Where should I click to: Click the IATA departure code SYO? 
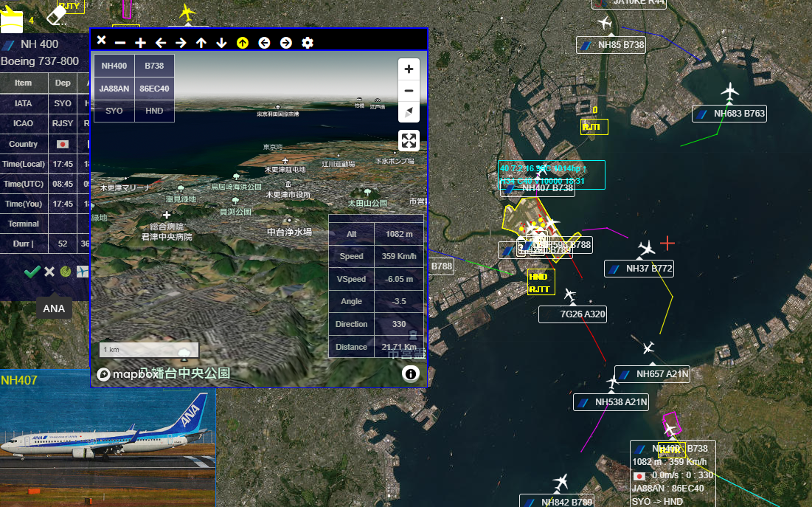click(x=63, y=103)
